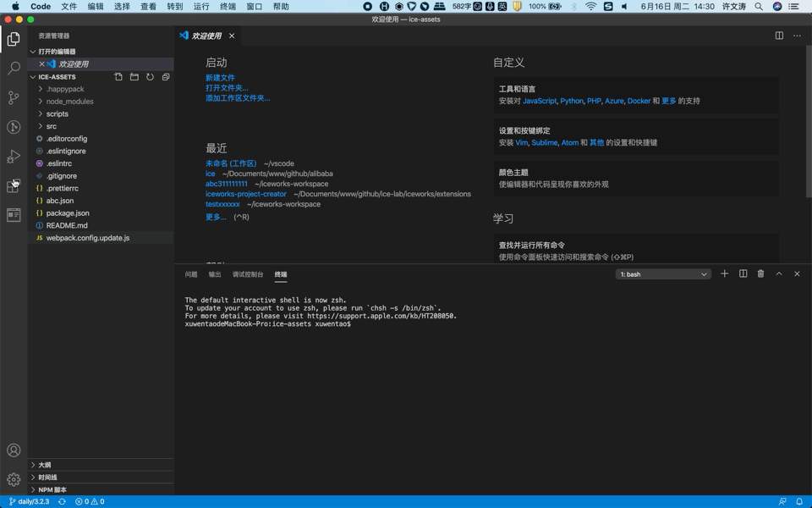Click the editor vertical scrollbar

[x=809, y=122]
